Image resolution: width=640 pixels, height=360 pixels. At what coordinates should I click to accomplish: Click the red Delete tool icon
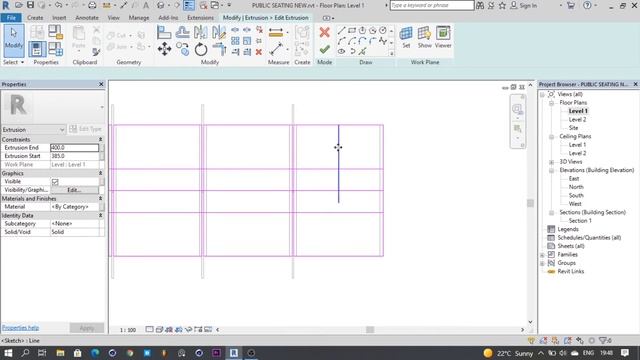pos(258,52)
